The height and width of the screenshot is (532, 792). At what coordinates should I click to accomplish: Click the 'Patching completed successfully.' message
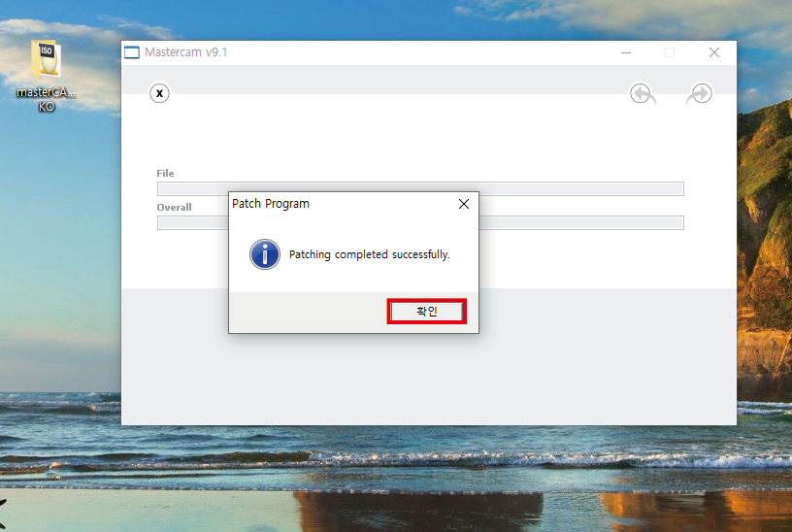[369, 254]
